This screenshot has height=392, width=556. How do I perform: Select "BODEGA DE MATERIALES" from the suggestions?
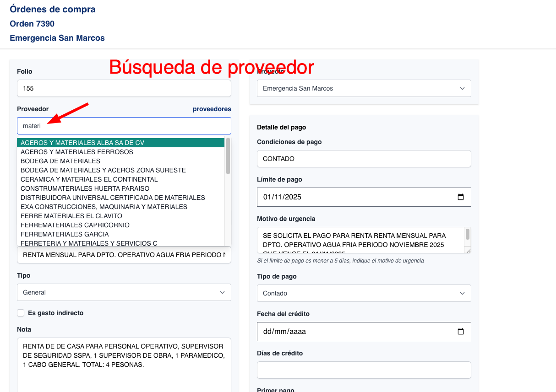coord(60,161)
